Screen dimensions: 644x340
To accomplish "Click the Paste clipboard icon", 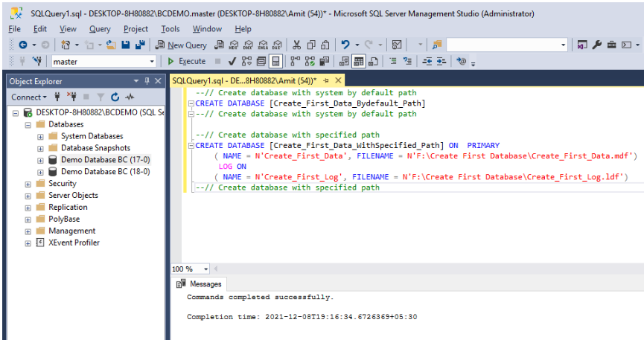I will 325,45.
